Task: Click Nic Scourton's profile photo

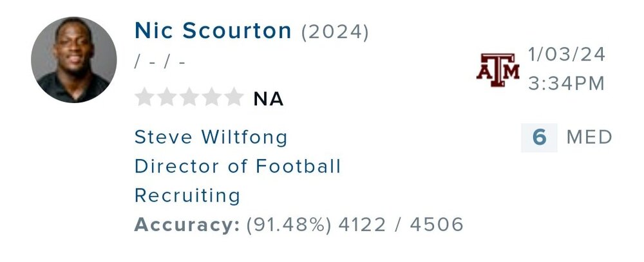Action: pos(74,60)
